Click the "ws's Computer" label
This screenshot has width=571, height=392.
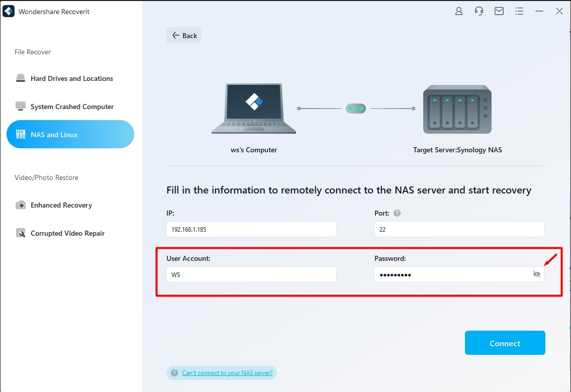pos(254,150)
